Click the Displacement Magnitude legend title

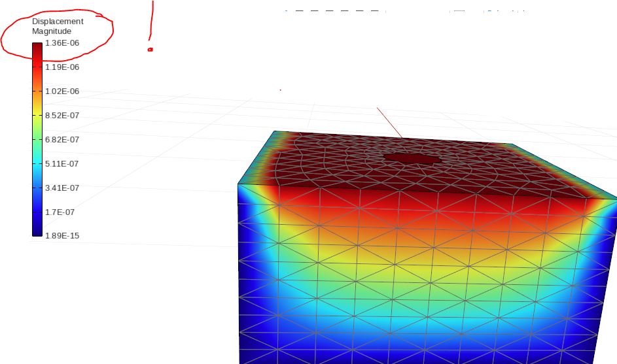(x=58, y=26)
